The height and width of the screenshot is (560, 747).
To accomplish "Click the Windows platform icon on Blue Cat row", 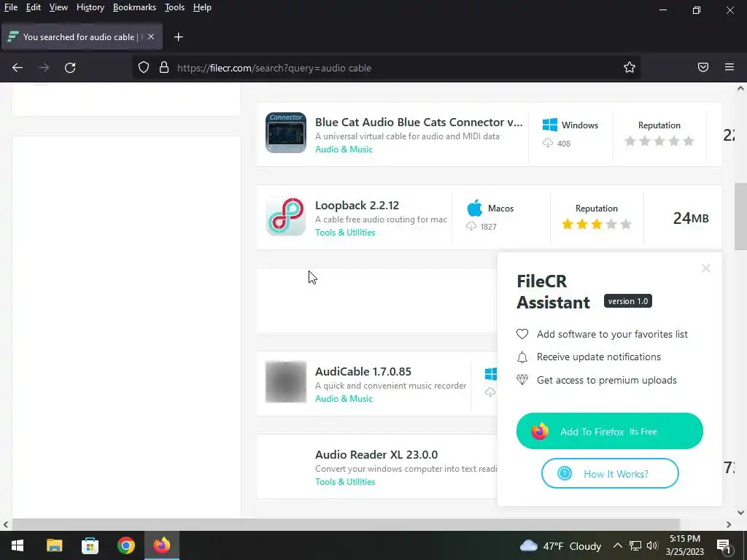I will pos(550,125).
